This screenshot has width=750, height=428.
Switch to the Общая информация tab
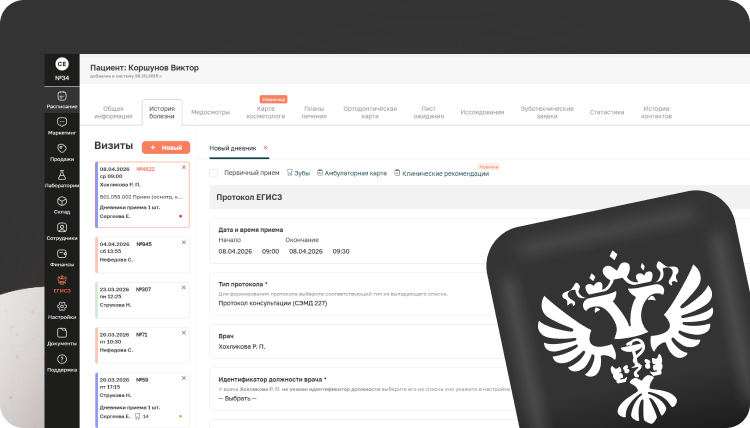(113, 112)
